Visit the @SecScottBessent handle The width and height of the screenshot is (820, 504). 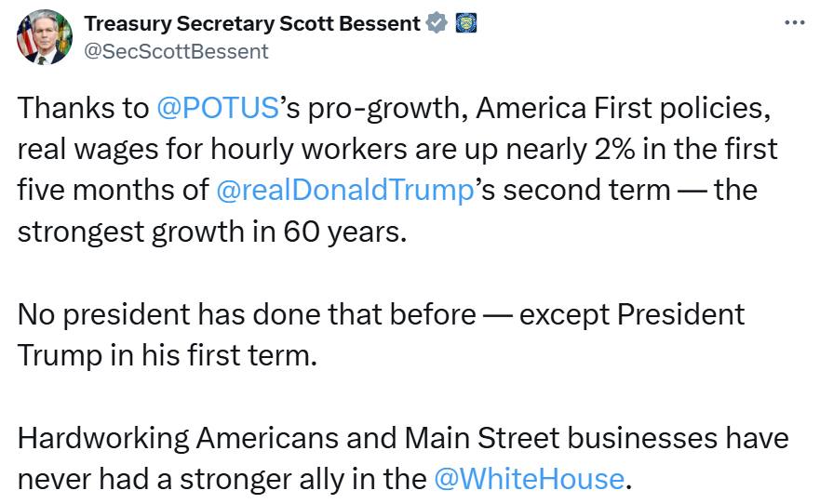click(176, 51)
